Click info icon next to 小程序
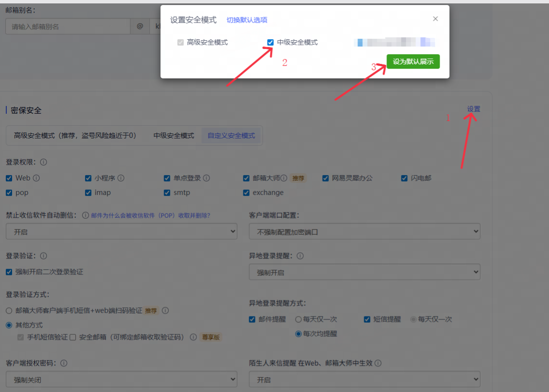 click(121, 178)
